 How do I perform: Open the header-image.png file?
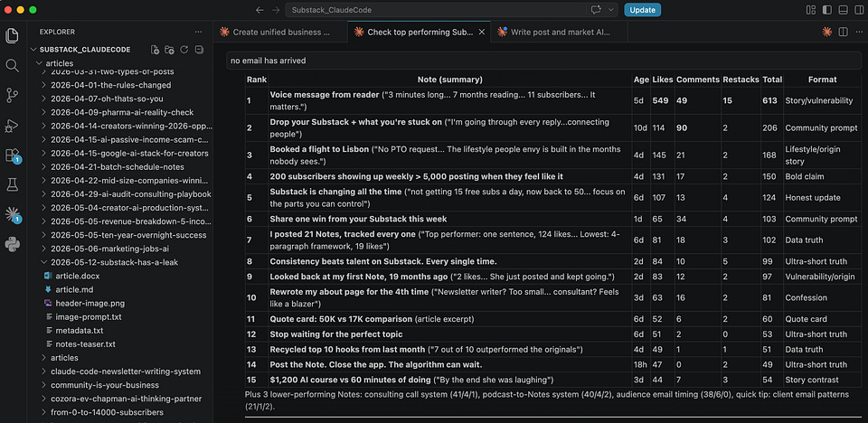click(x=90, y=303)
